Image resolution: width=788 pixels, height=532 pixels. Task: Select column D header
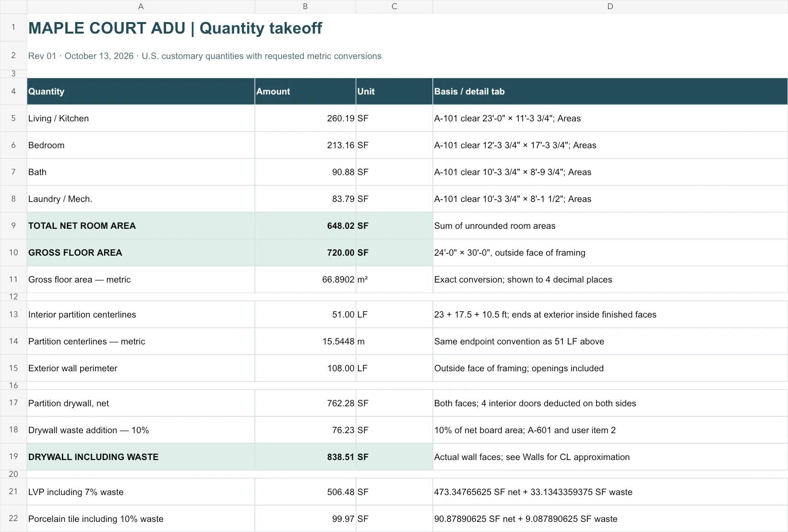[610, 7]
